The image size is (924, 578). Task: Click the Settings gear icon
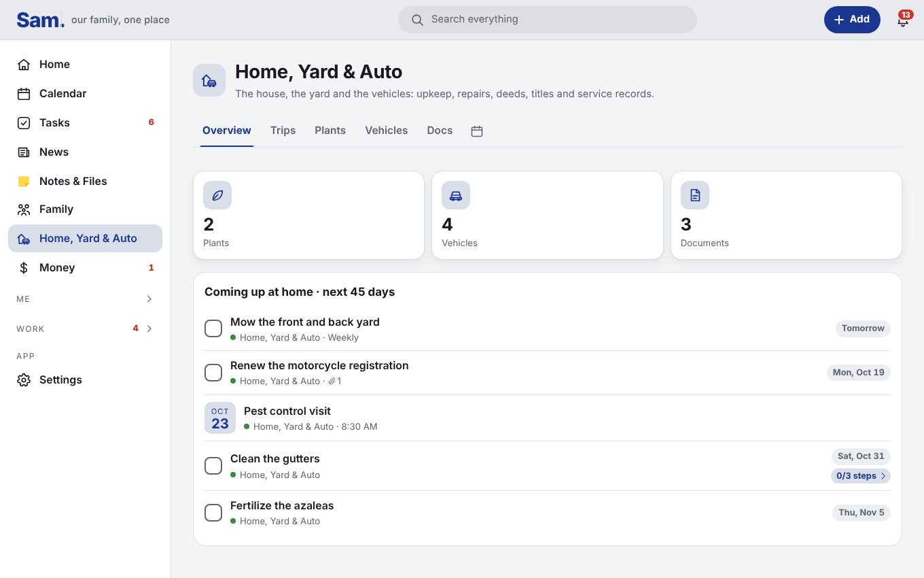[x=24, y=380]
